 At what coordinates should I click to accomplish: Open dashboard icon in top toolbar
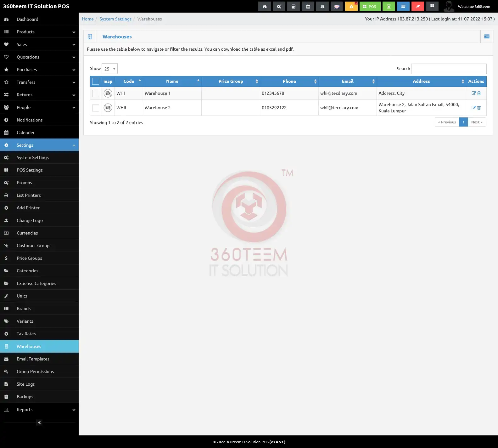pos(265,6)
